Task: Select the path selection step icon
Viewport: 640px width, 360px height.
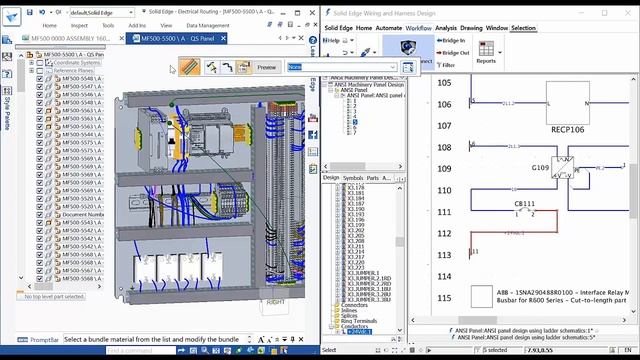Action: pos(212,67)
